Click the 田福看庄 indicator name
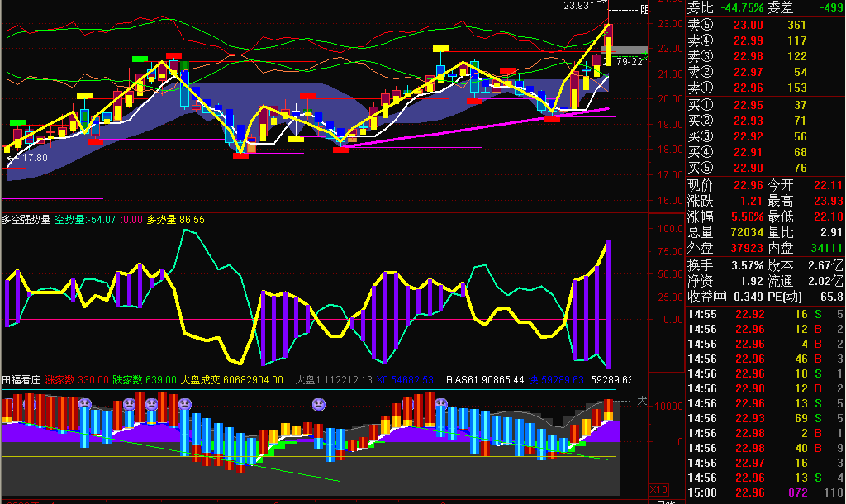Screen dimensions: 846x504 pyautogui.click(x=21, y=380)
